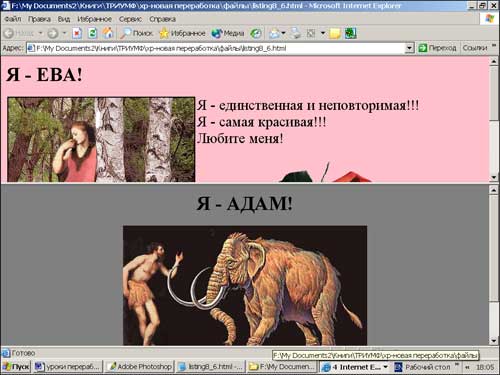Viewport: 500px width, 375px height.
Task: Open the Search (Поиск) toolbar button
Action: tap(137, 33)
